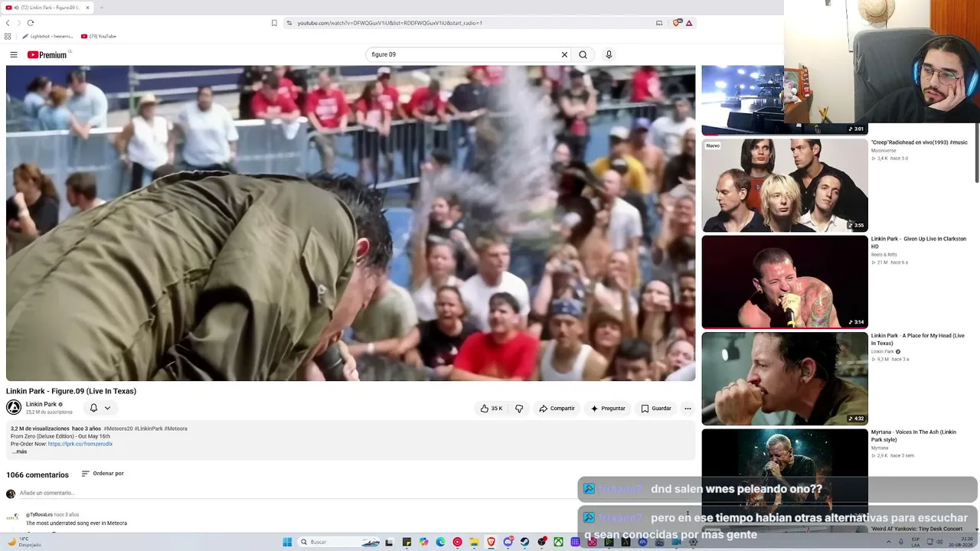Open the browser cast/media icon in address bar
This screenshot has width=980, height=551.
pyautogui.click(x=659, y=23)
